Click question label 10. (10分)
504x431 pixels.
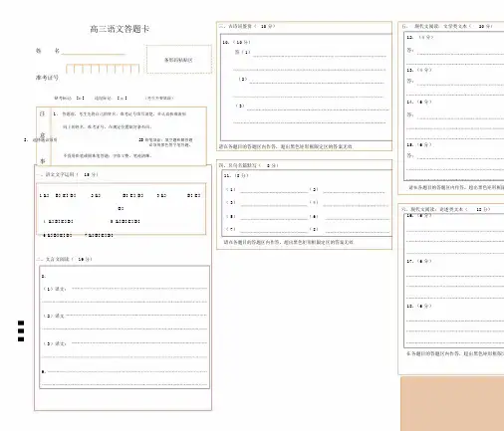tap(236, 42)
